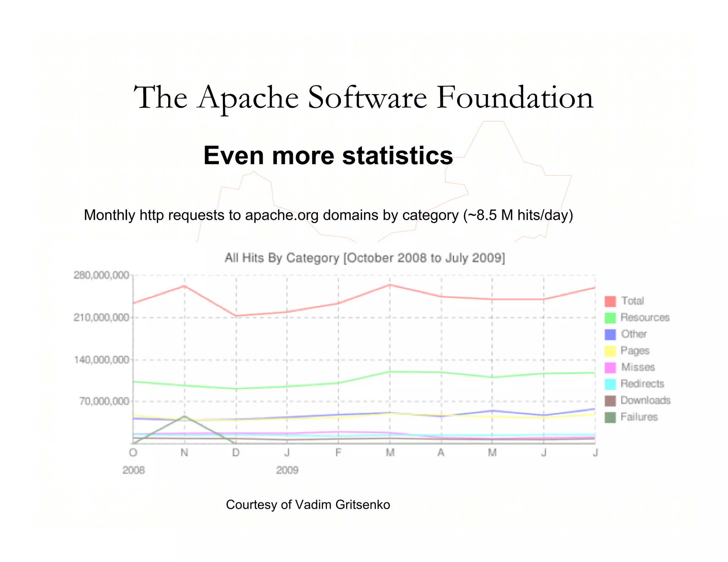Click the dark green Failures legend swatch

(610, 417)
